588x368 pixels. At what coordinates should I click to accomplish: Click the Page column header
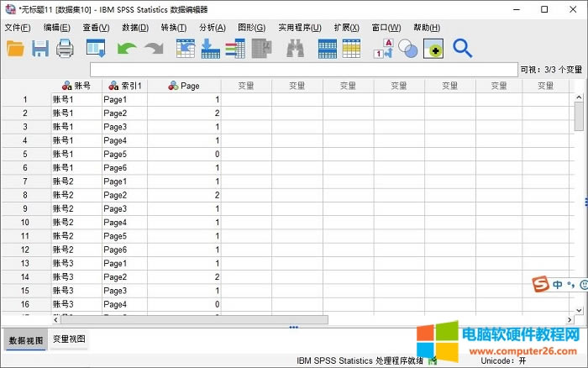pos(184,86)
